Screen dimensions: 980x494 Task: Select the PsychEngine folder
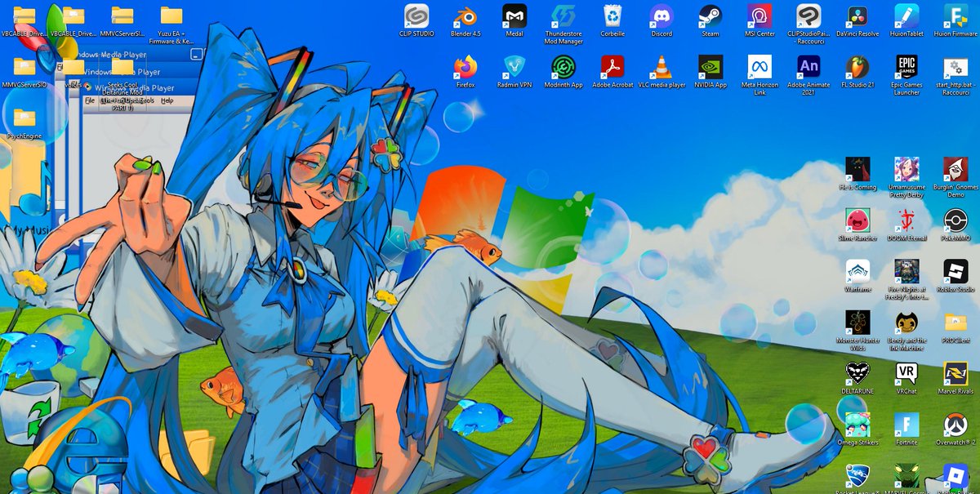coord(24,118)
